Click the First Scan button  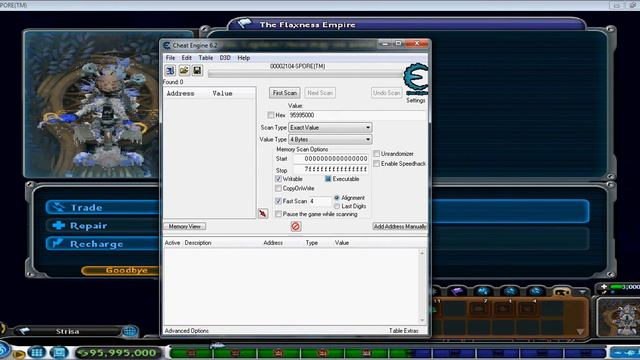click(x=284, y=93)
